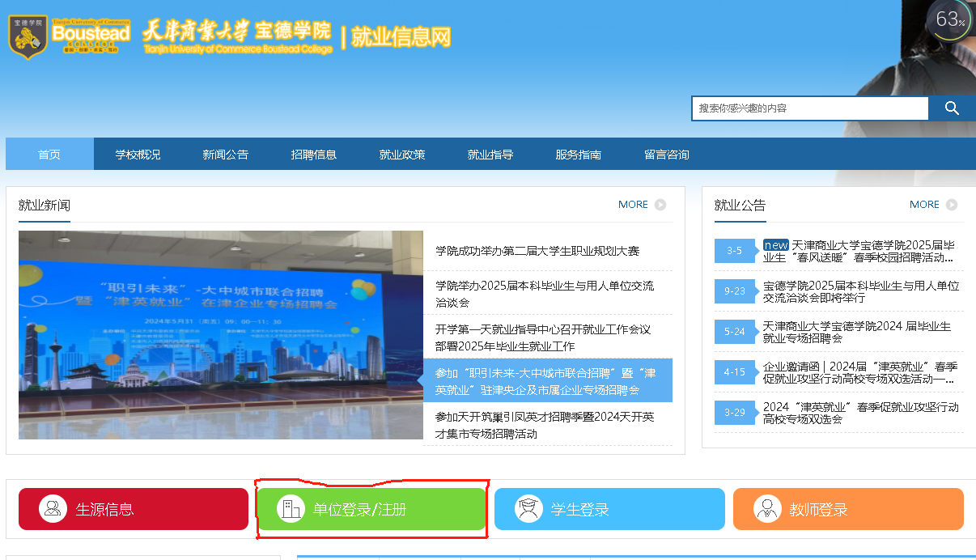The width and height of the screenshot is (976, 560).
Task: Select the 首页 navigation tab
Action: click(x=49, y=154)
